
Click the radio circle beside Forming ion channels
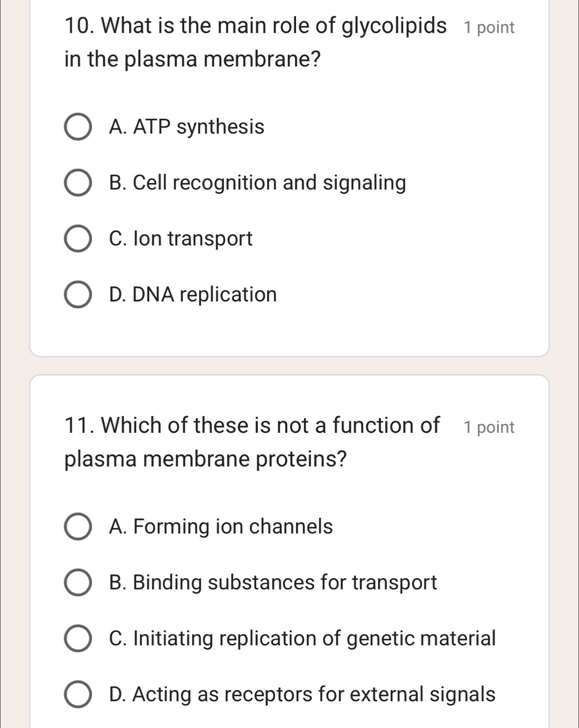pyautogui.click(x=77, y=527)
